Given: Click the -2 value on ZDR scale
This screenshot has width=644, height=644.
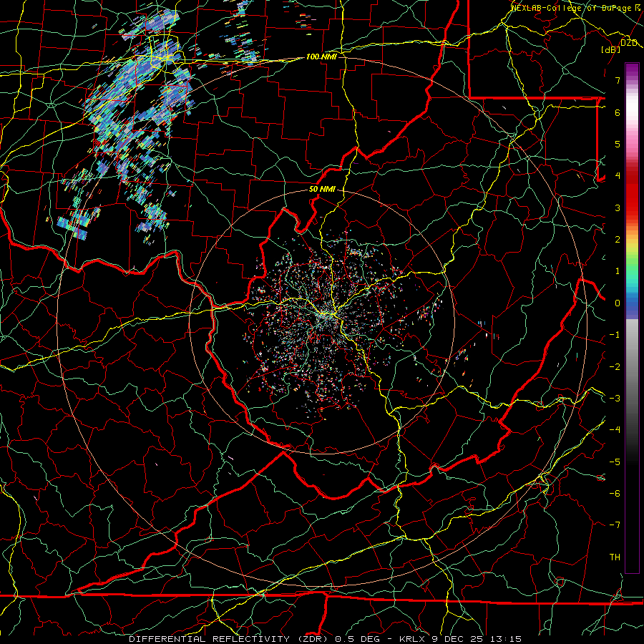Looking at the screenshot, I should coord(615,367).
